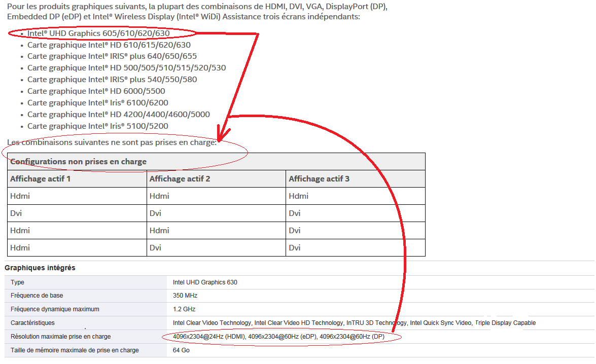
Task: Select the '4096x2304@24Hz (HDMI)' resolution value
Action: [x=209, y=337]
